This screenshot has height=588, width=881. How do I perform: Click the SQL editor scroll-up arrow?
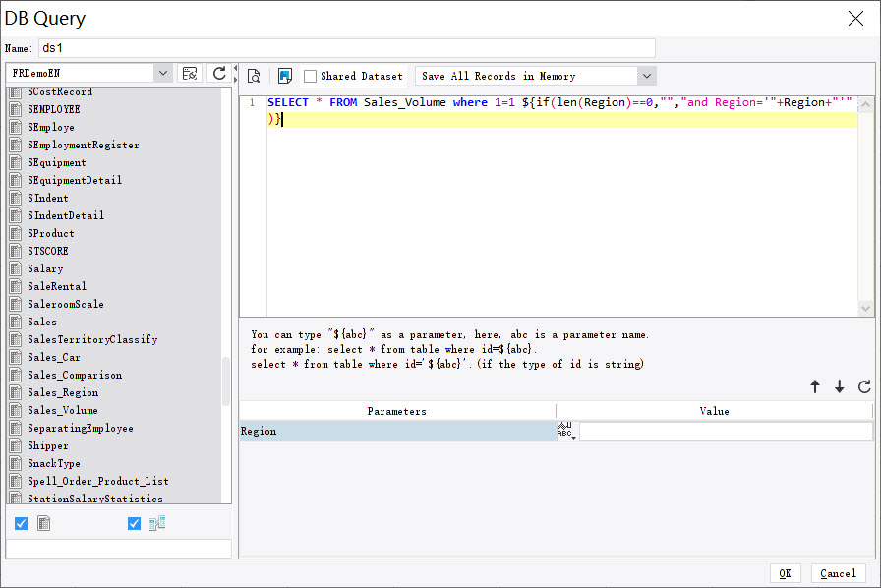866,104
